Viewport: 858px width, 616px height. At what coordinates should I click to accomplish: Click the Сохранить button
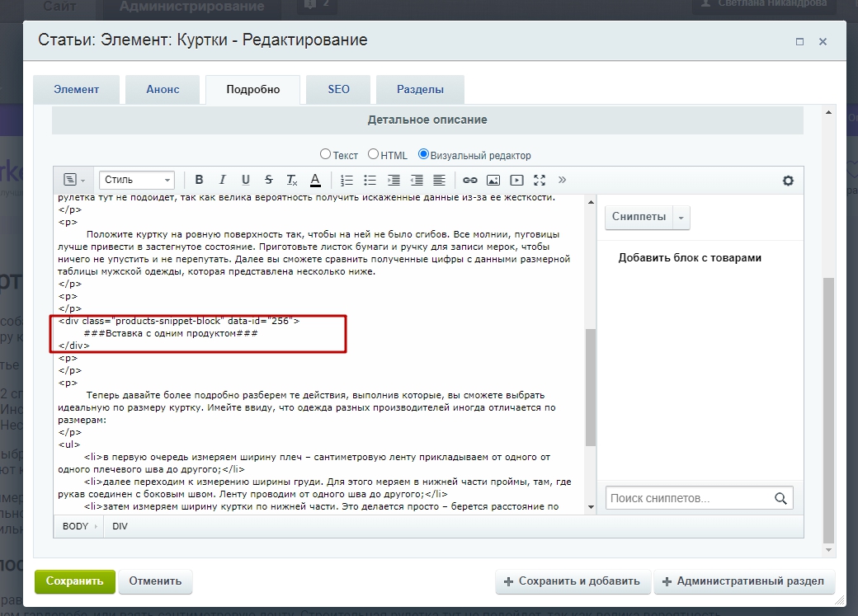[x=74, y=581]
